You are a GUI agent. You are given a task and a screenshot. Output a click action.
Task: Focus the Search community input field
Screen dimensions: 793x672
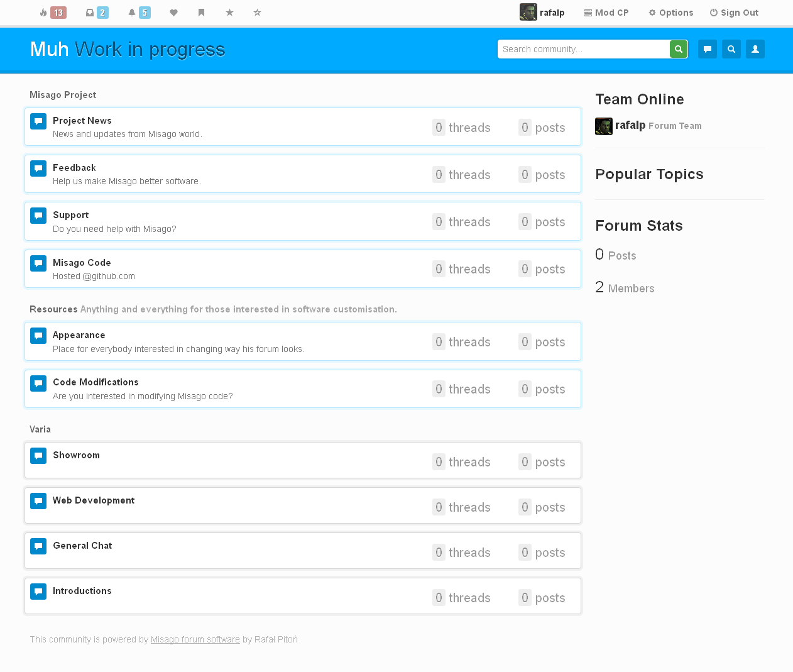583,49
